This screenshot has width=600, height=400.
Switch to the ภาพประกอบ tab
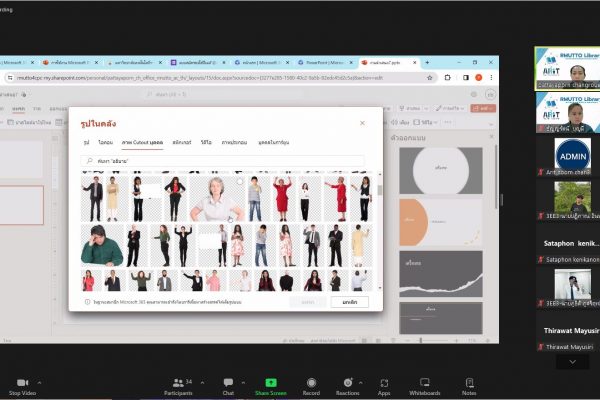[234, 142]
